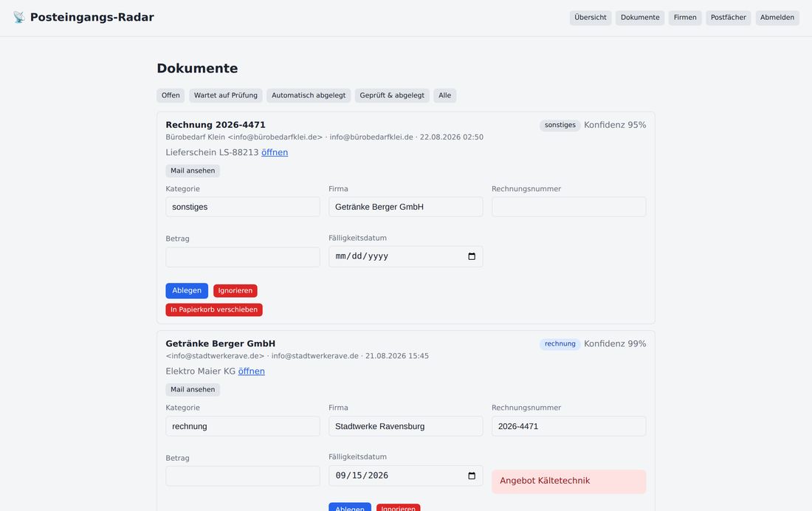View mail for the Stadtwerke Ravensburg invoice card

pos(193,389)
